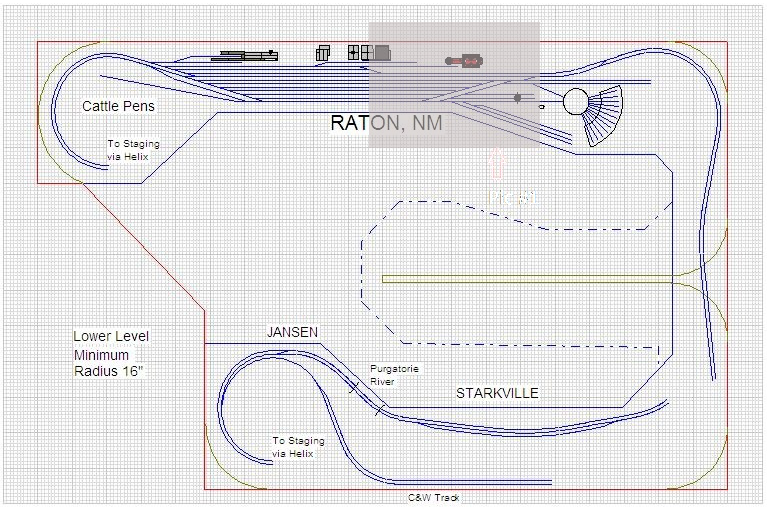Select the red station building icon
Screen dimensions: 767x509
(x=467, y=61)
